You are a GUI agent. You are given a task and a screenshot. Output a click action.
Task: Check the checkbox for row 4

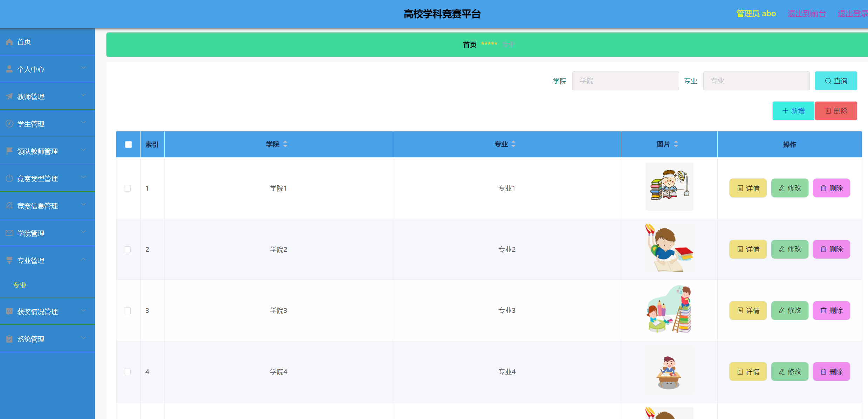click(x=127, y=372)
